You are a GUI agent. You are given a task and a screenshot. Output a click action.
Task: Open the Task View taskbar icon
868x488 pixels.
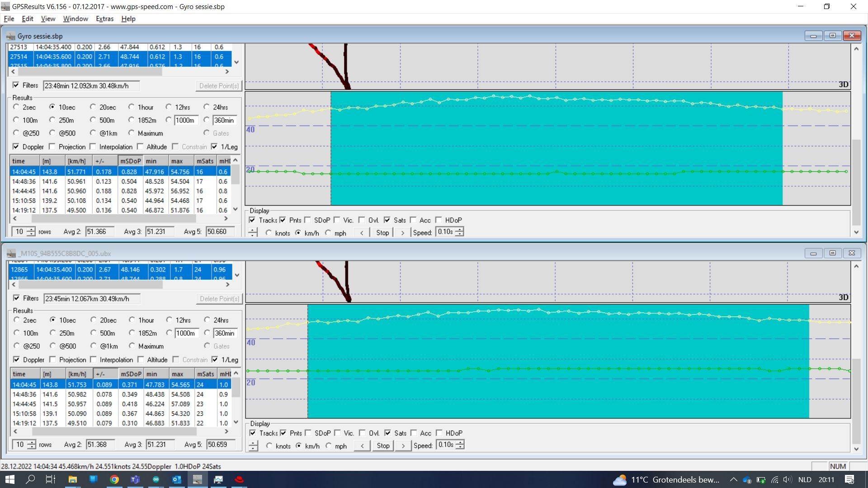51,479
